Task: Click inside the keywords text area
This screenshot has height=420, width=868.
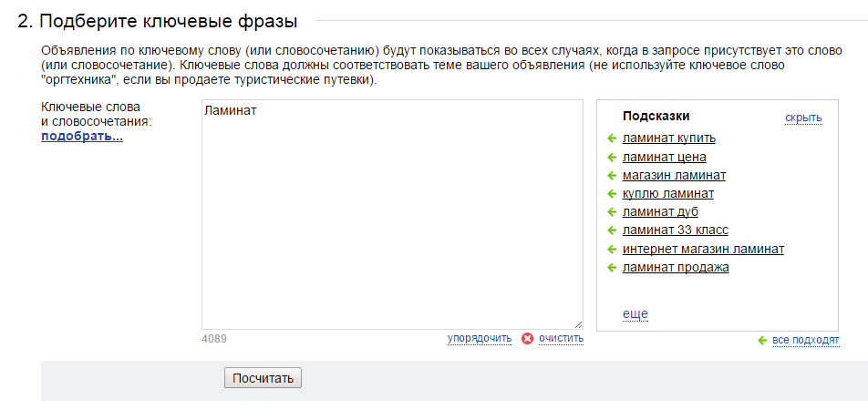Action: [x=392, y=215]
